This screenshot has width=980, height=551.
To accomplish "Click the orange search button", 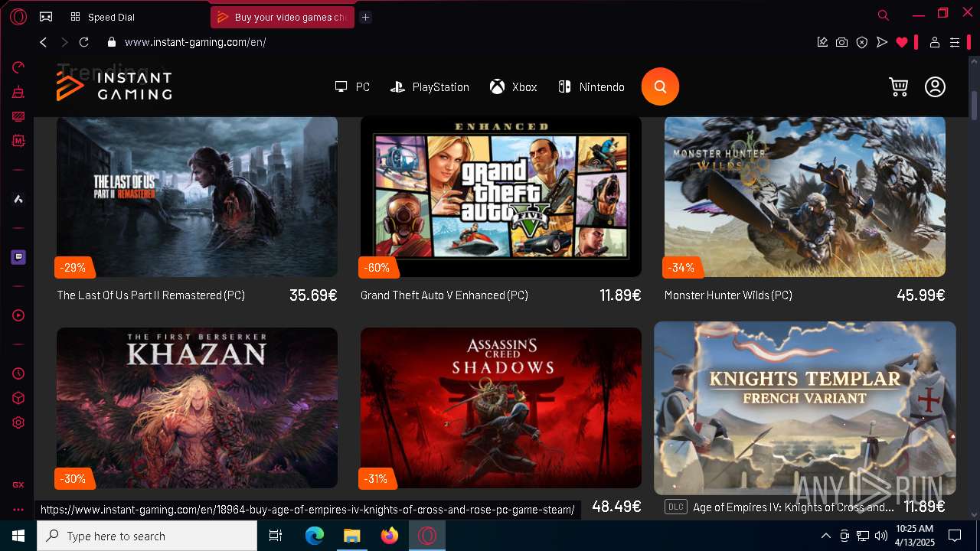I will click(660, 87).
